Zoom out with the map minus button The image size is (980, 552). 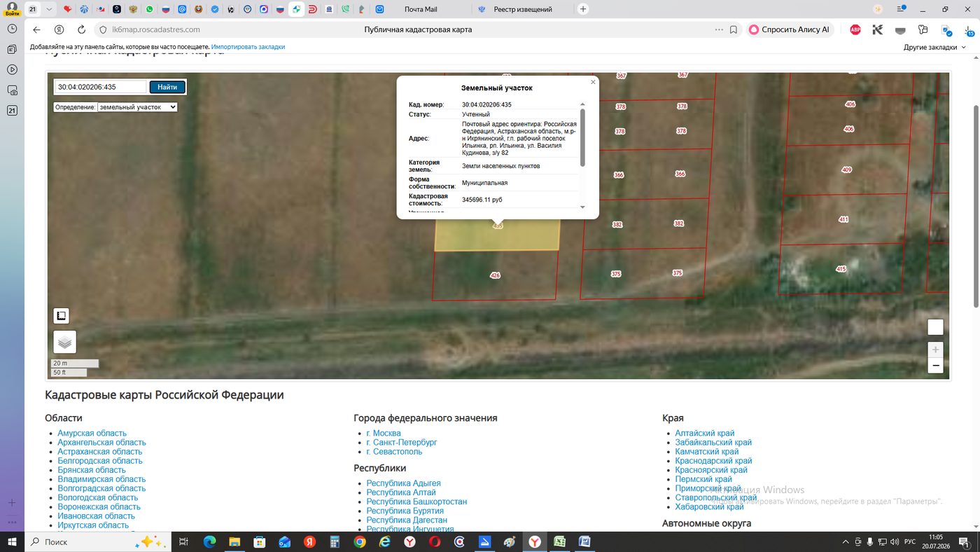(x=935, y=365)
